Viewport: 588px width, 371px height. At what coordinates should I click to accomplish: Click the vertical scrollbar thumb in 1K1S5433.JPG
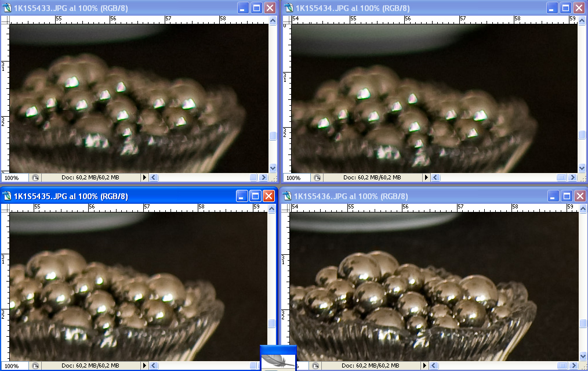pos(273,136)
